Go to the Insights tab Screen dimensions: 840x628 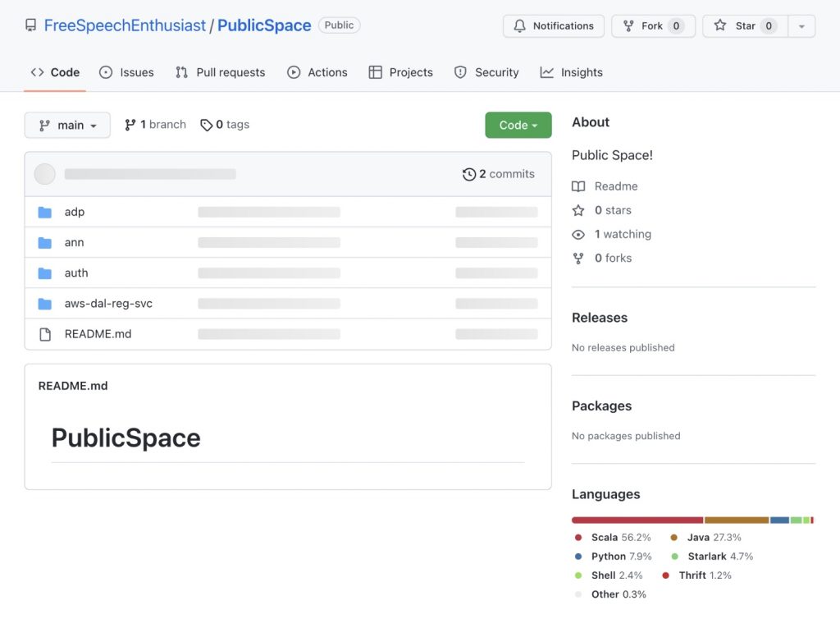(x=571, y=72)
